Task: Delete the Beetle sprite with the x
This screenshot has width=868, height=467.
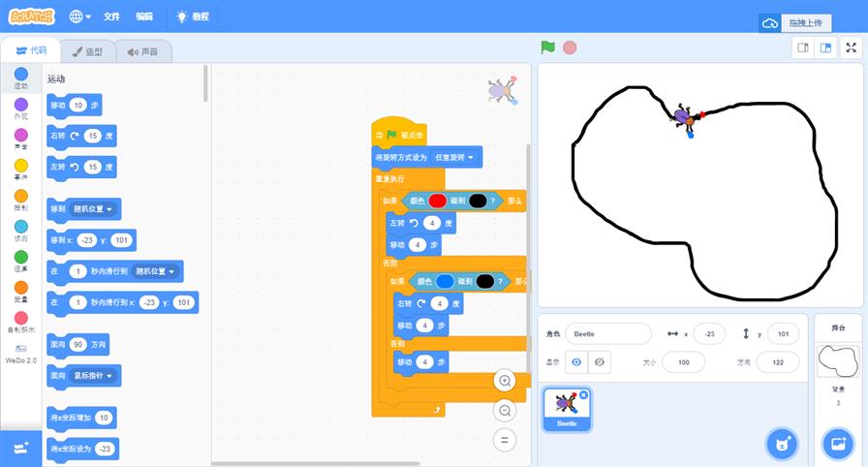Action: (x=583, y=395)
